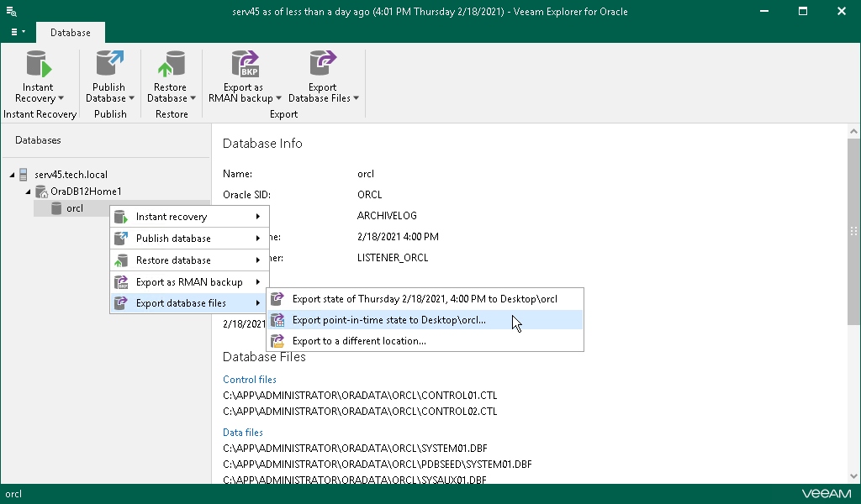
Task: Click the Control files heading link
Action: coord(249,380)
